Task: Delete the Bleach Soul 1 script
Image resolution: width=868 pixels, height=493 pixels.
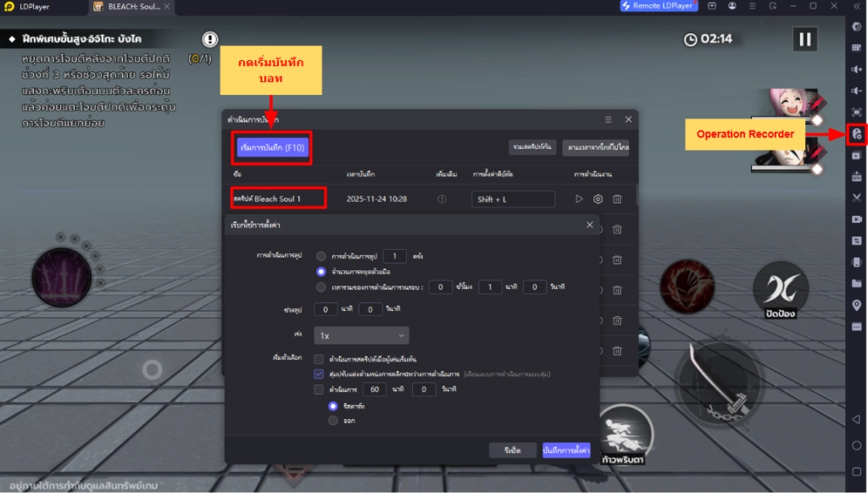Action: point(617,199)
